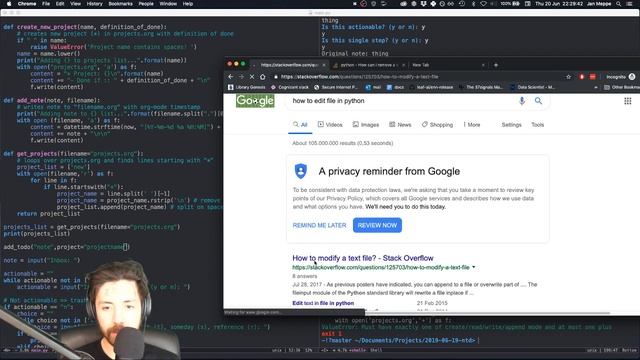The width and height of the screenshot is (640, 360).
Task: Open the Secure Internet bookmark
Action: tap(336, 87)
